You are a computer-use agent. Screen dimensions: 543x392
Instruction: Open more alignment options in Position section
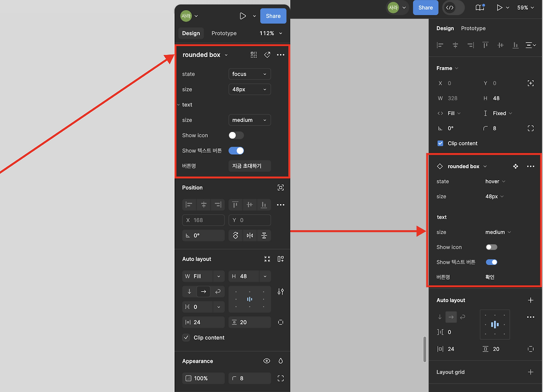[x=280, y=205]
